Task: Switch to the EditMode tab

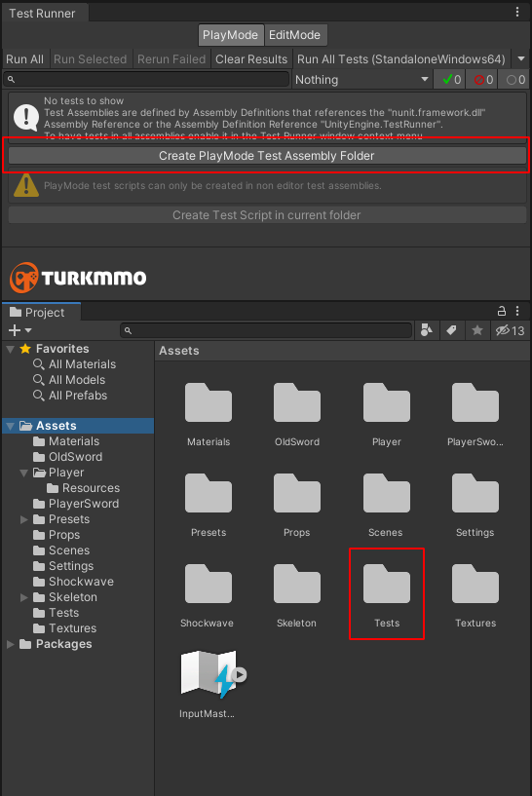Action: coord(295,35)
